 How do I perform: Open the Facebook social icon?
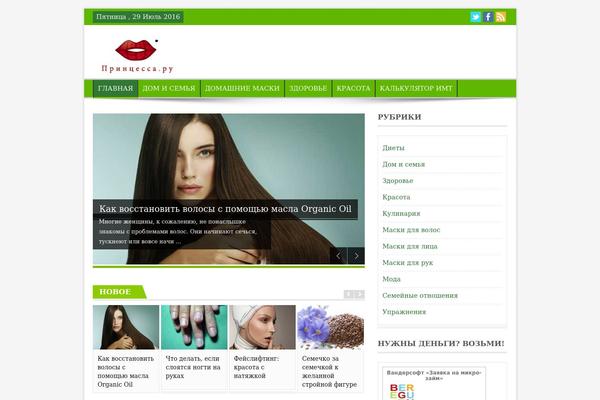488,17
